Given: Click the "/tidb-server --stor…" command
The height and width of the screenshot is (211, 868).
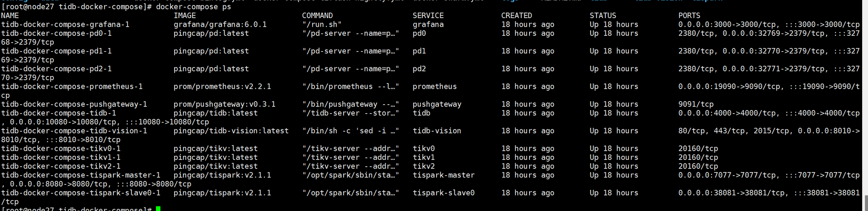Looking at the screenshot, I should coord(351,113).
